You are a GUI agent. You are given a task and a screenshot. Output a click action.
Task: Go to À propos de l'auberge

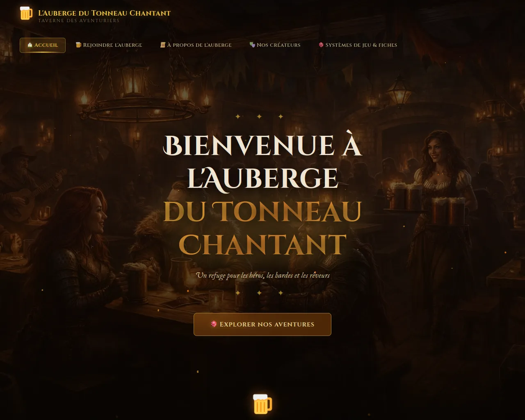click(x=196, y=45)
